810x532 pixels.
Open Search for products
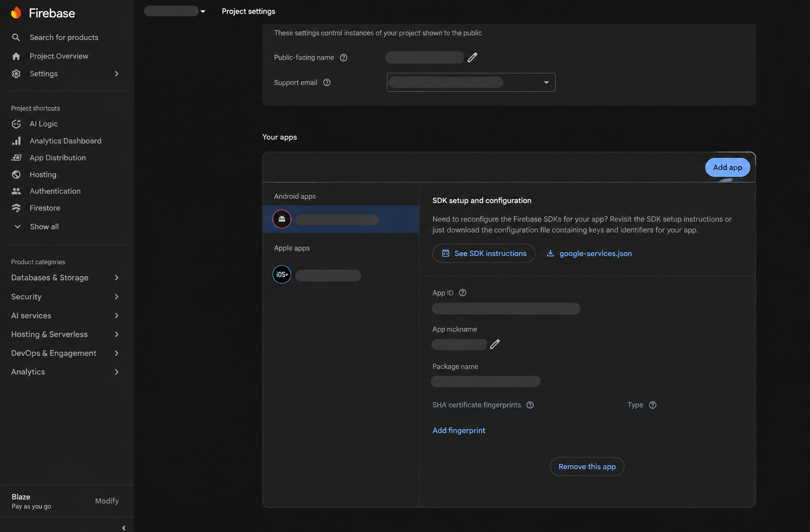(64, 37)
